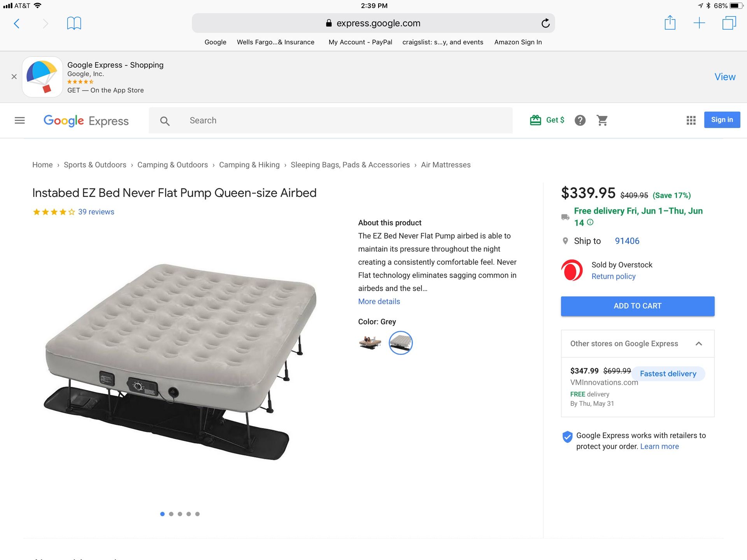Click the help question mark icon

(580, 121)
